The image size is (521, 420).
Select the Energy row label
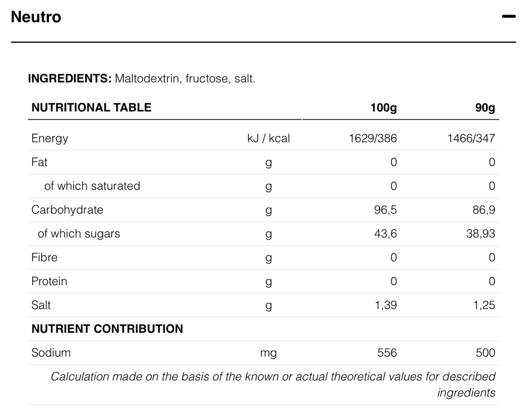click(49, 138)
